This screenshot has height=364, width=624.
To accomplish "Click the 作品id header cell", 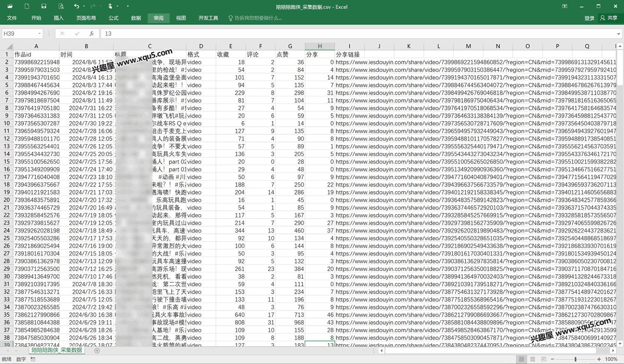I will 36,54.
